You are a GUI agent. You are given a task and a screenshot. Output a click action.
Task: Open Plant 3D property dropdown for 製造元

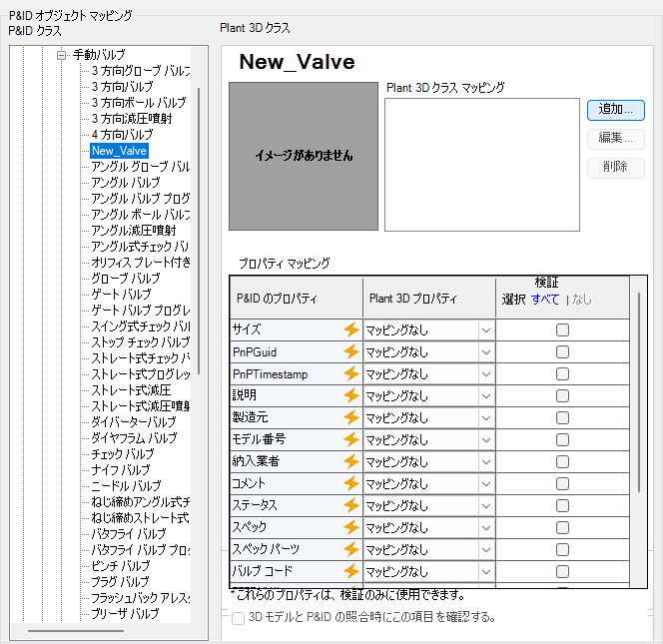[x=486, y=418]
